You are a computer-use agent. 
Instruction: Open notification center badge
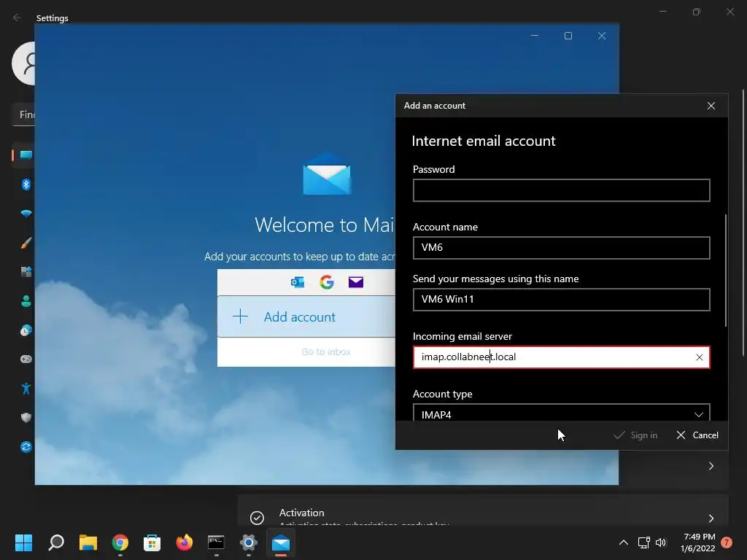click(727, 542)
